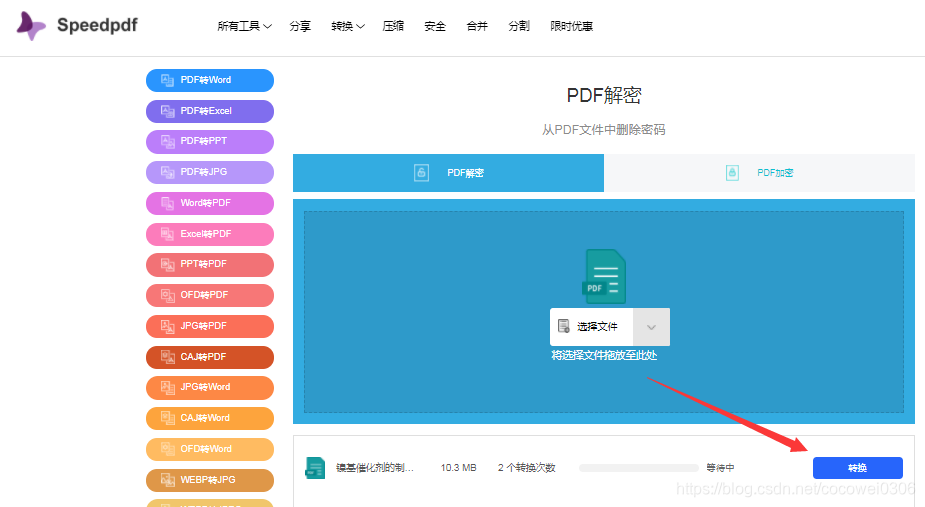The height and width of the screenshot is (507, 925).
Task: Click the OFD转PDF tool icon
Action: pos(168,295)
